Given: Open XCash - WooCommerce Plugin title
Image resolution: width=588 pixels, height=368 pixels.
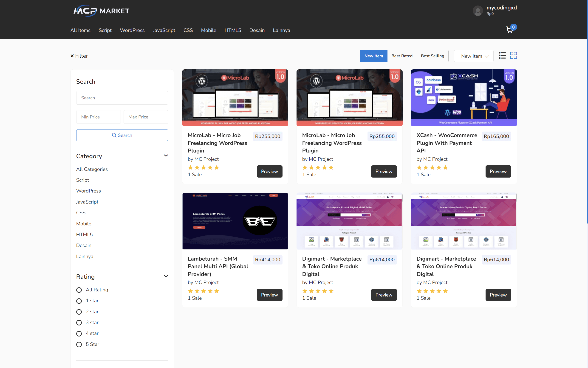Looking at the screenshot, I should coord(447,143).
